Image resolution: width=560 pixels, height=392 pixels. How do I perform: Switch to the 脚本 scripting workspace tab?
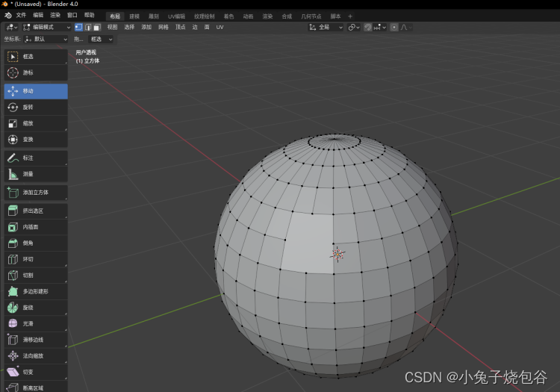pos(335,16)
